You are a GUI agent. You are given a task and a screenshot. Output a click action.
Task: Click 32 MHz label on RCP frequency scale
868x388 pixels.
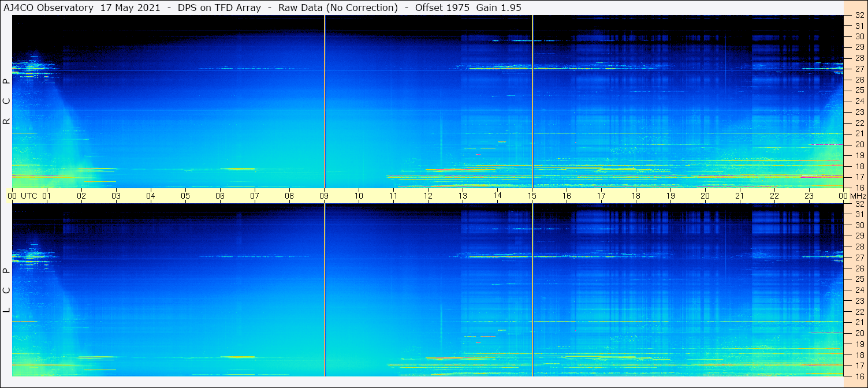tap(859, 16)
